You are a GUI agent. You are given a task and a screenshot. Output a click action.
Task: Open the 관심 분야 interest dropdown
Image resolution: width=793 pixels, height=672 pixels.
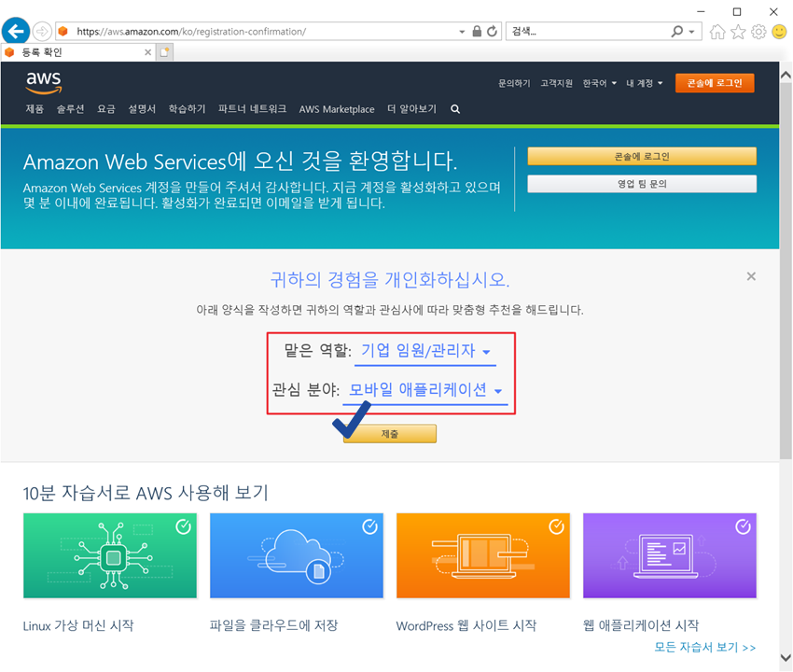425,389
